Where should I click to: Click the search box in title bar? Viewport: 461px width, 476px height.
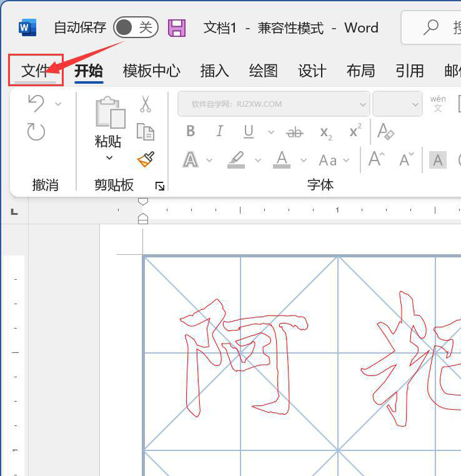[431, 27]
